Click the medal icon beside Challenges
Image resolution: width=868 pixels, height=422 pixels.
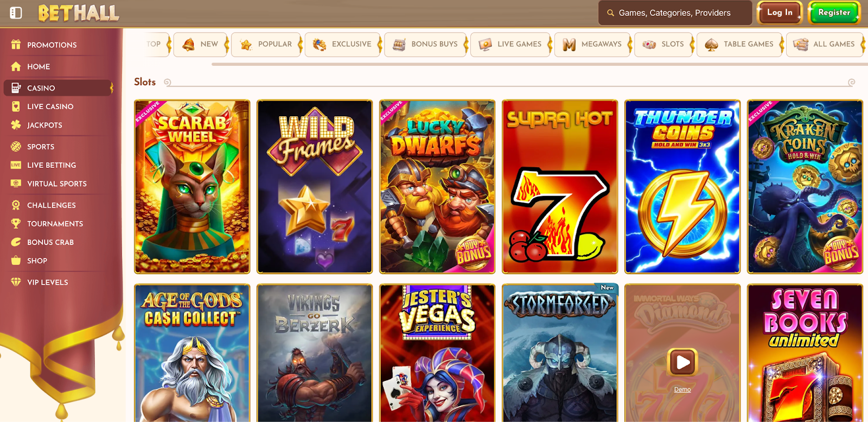pos(16,205)
